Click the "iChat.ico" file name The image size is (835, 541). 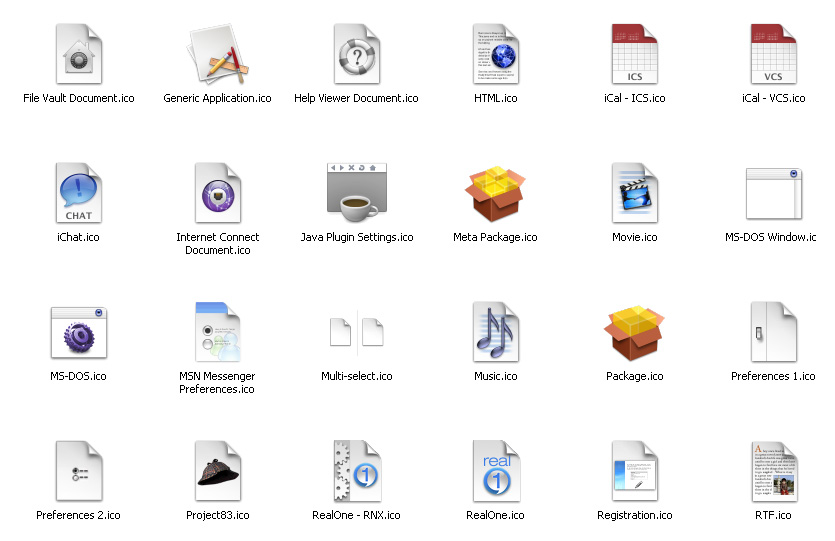coord(78,237)
